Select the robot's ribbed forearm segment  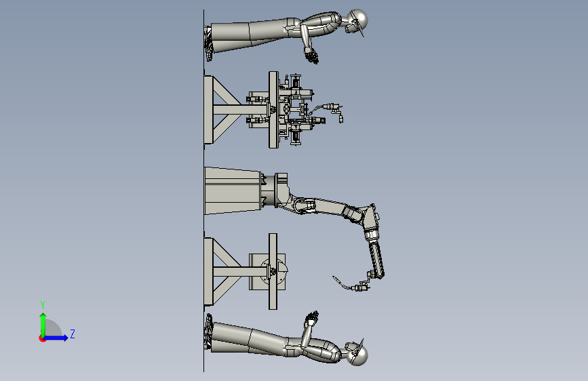coord(376,259)
